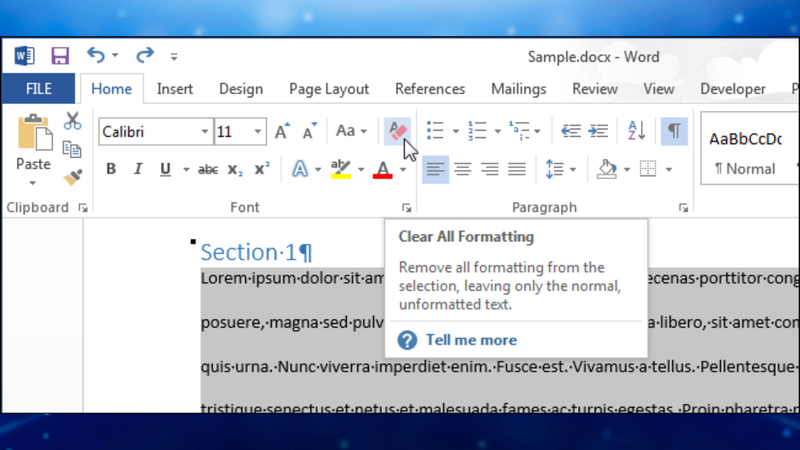Viewport: 800px width, 450px height.
Task: Decrease paragraph indent
Action: 570,131
